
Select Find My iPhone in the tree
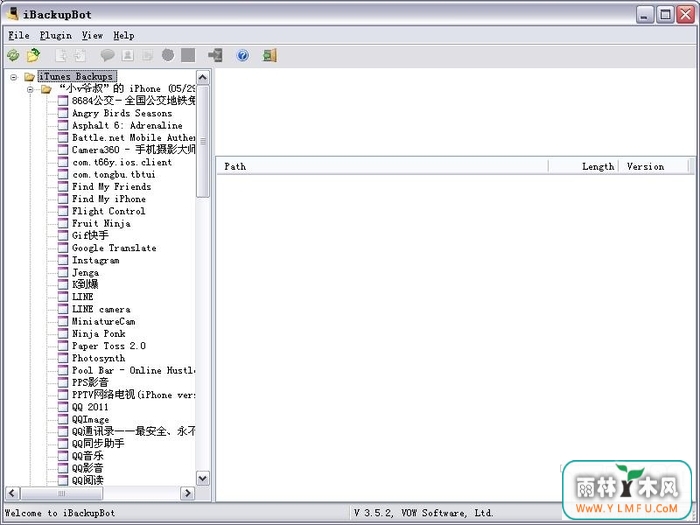coord(109,199)
